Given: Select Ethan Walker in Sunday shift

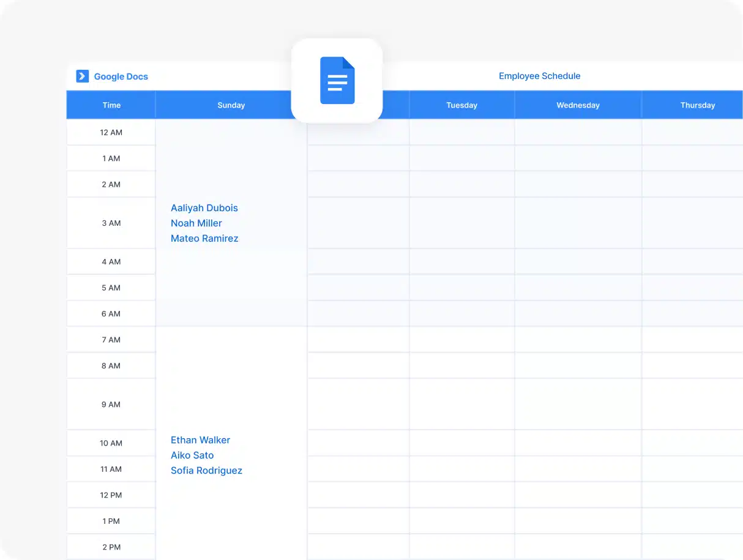Looking at the screenshot, I should [200, 440].
